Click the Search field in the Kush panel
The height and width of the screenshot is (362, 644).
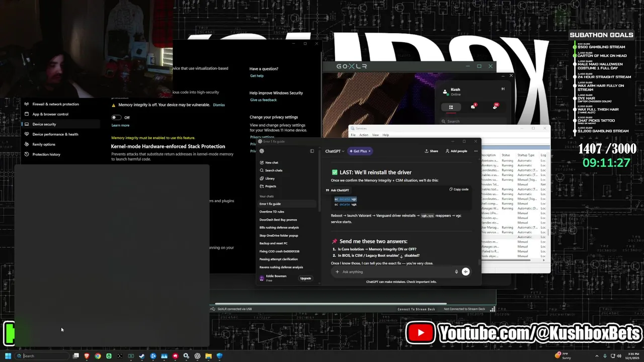coord(474,121)
